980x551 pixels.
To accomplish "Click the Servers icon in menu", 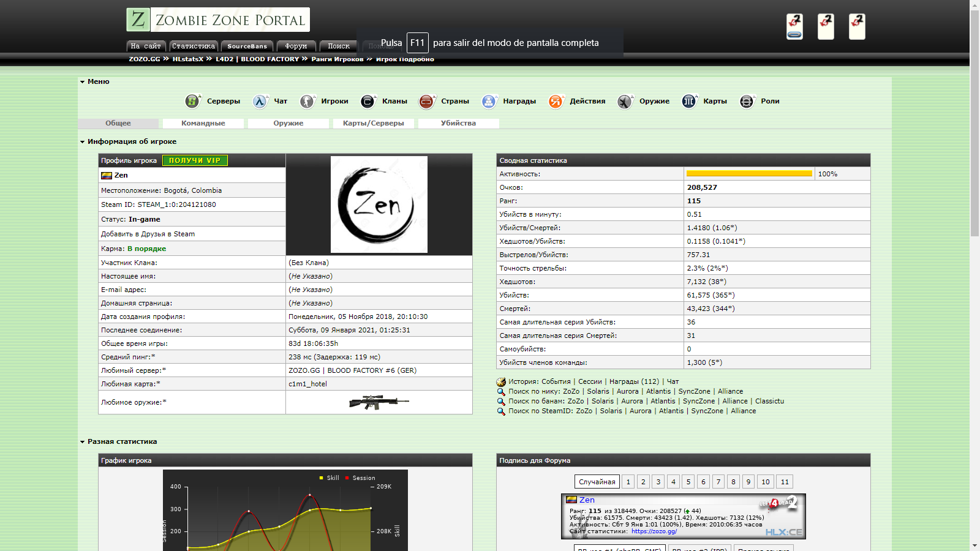I will 193,101.
